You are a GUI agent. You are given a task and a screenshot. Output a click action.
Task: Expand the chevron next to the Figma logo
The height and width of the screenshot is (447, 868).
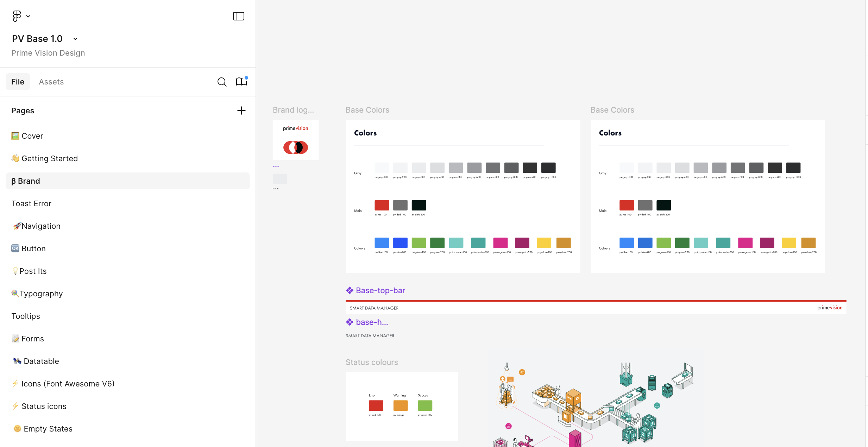29,16
